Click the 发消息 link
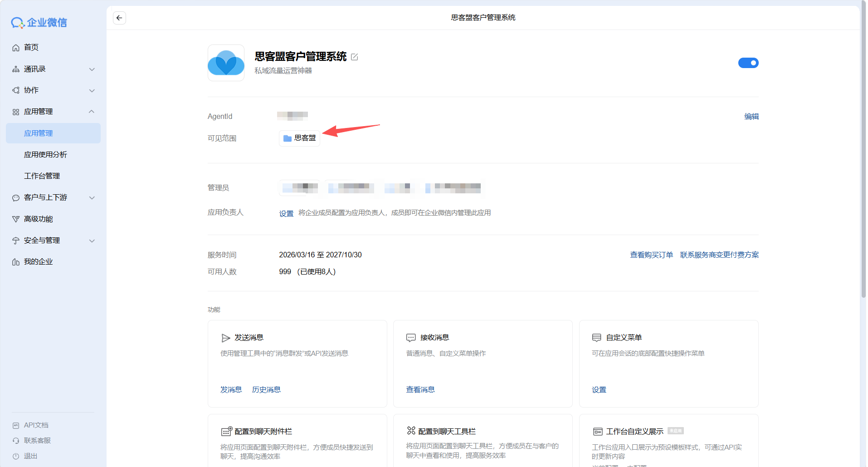The width and height of the screenshot is (868, 467). (x=231, y=390)
